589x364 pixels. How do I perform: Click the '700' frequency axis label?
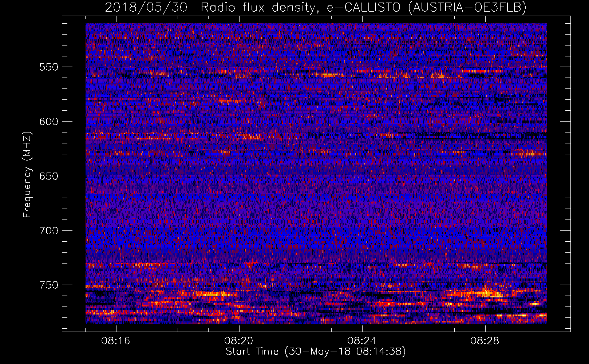tap(49, 231)
